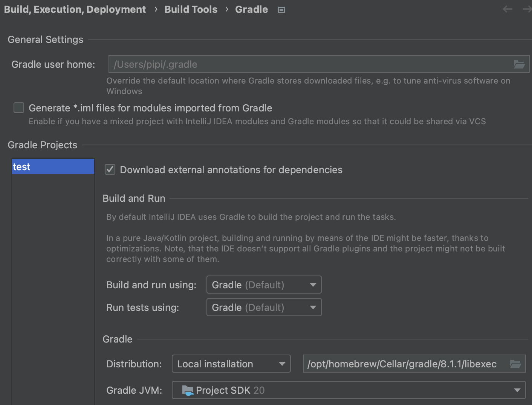
Task: Uncheck Download external annotations for dependencies
Action: click(110, 170)
